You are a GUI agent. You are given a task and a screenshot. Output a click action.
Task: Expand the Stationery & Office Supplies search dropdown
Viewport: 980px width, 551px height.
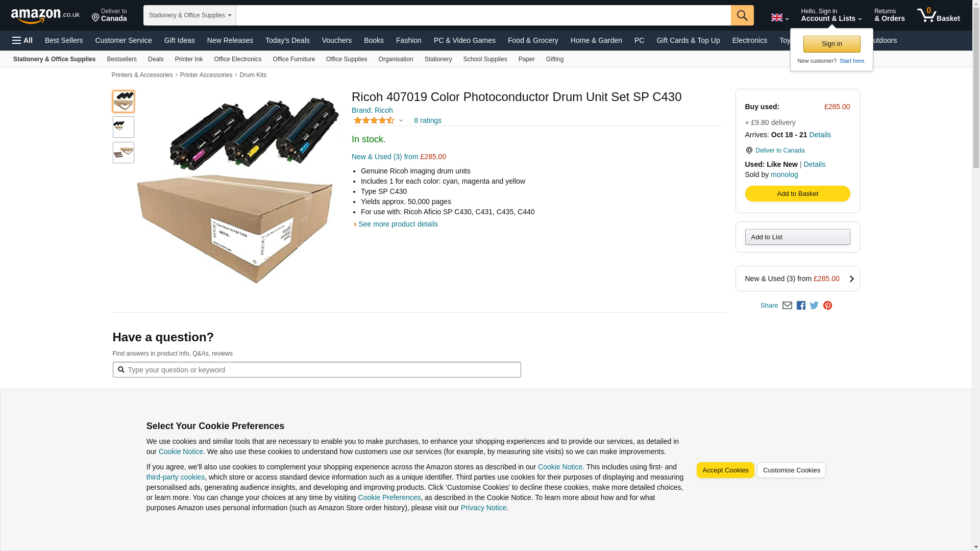click(x=189, y=15)
